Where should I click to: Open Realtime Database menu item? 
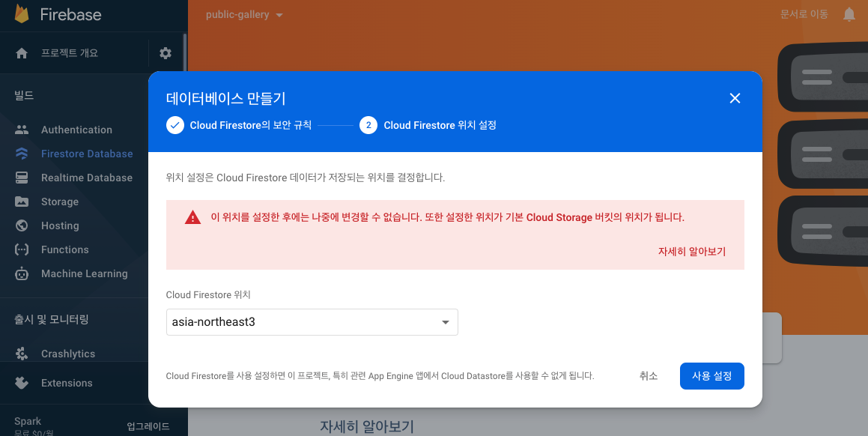(x=87, y=178)
